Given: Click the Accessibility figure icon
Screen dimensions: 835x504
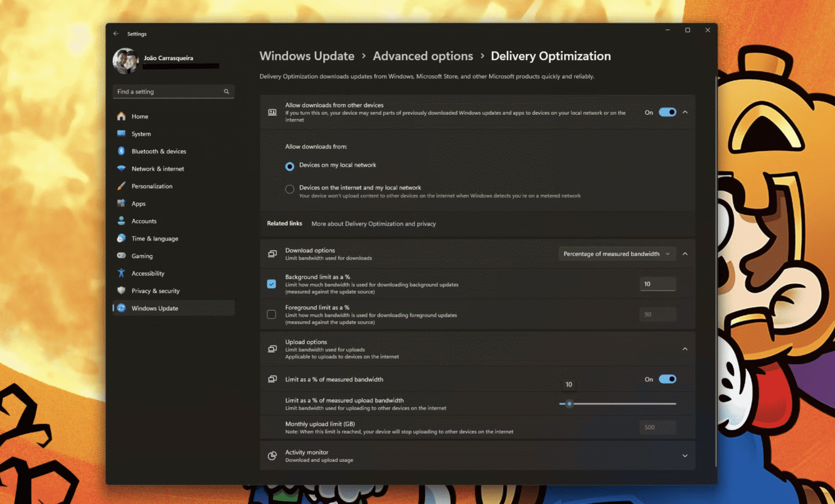Looking at the screenshot, I should point(121,273).
